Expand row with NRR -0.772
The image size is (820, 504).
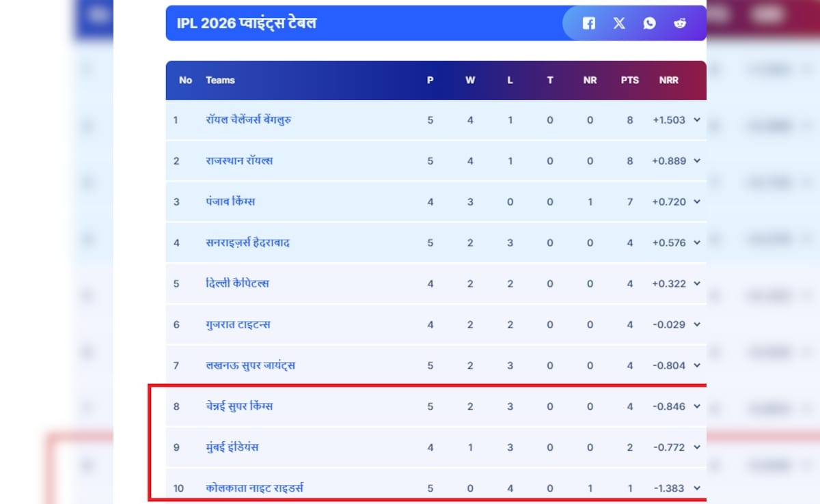(697, 447)
